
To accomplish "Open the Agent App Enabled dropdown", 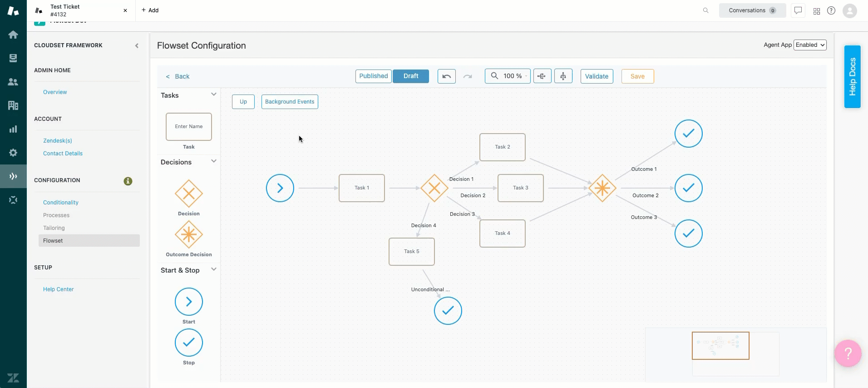I will pos(810,45).
